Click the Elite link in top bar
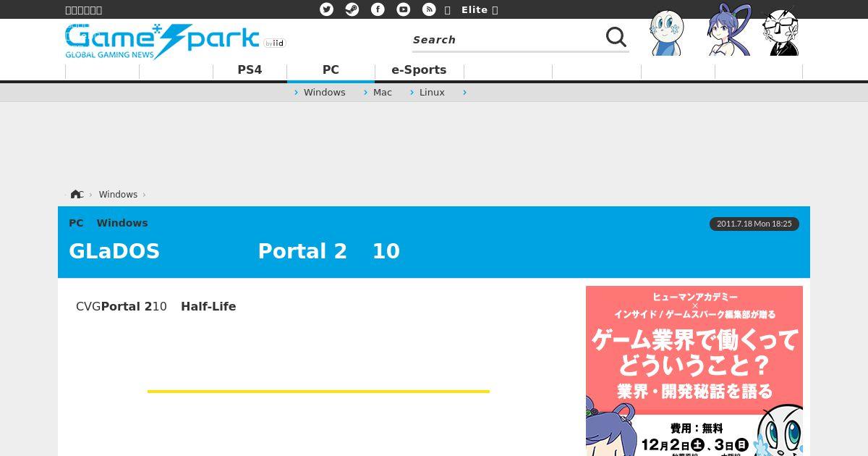 [x=475, y=9]
